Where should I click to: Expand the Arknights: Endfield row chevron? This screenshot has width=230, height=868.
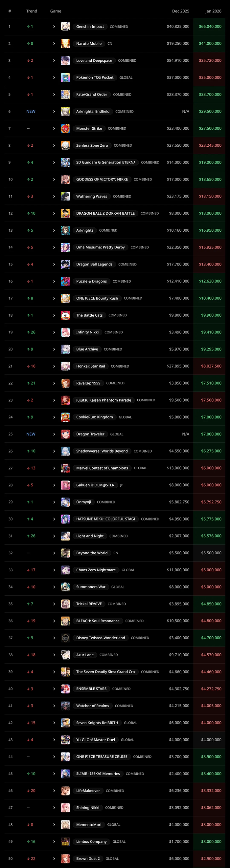point(54,112)
